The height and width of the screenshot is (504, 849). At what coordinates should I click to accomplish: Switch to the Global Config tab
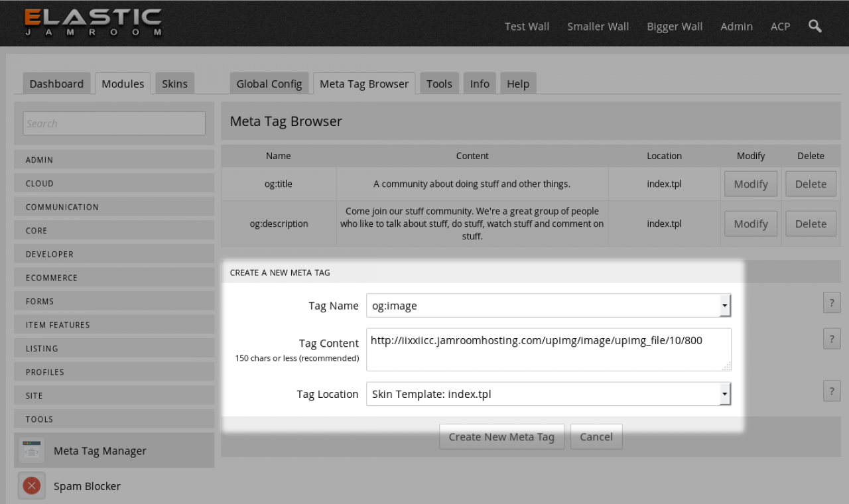(269, 84)
